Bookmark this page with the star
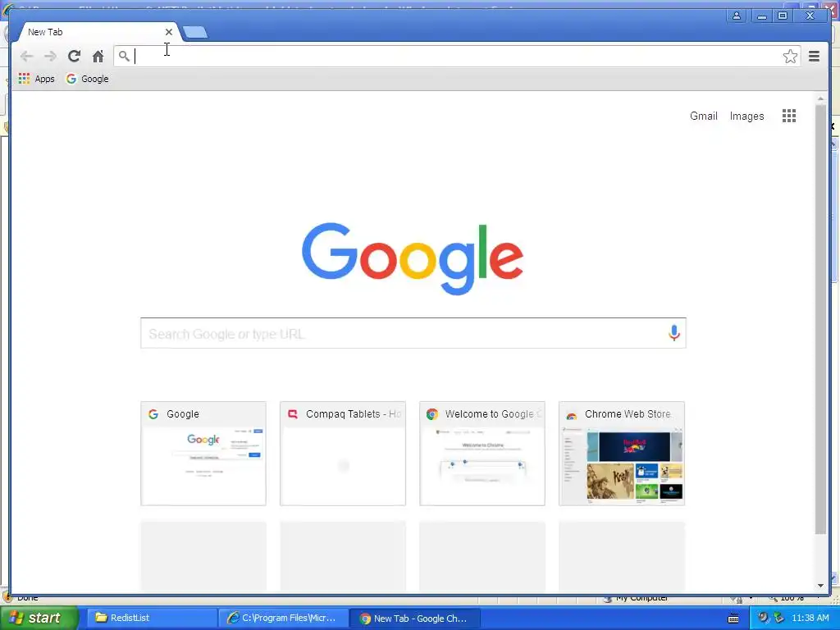840x630 pixels. 790,57
